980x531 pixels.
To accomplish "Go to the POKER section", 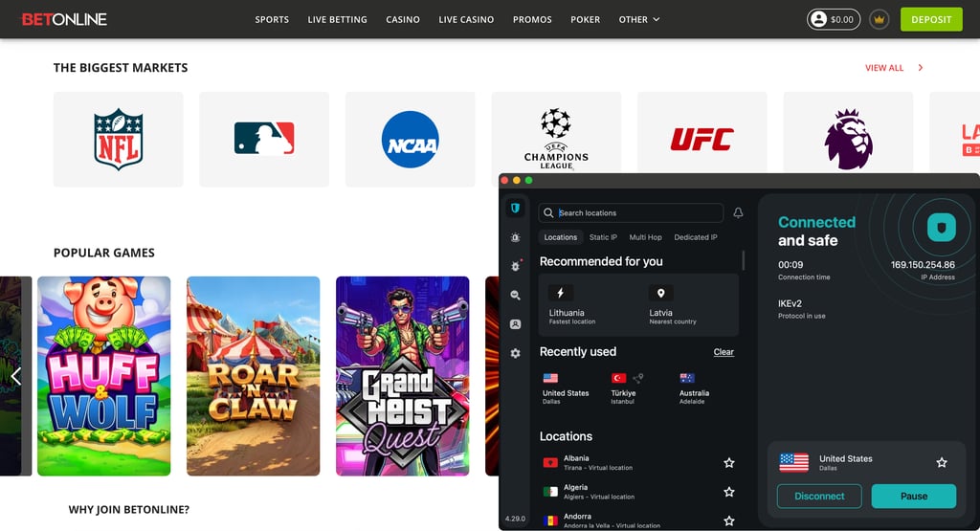I will click(585, 19).
